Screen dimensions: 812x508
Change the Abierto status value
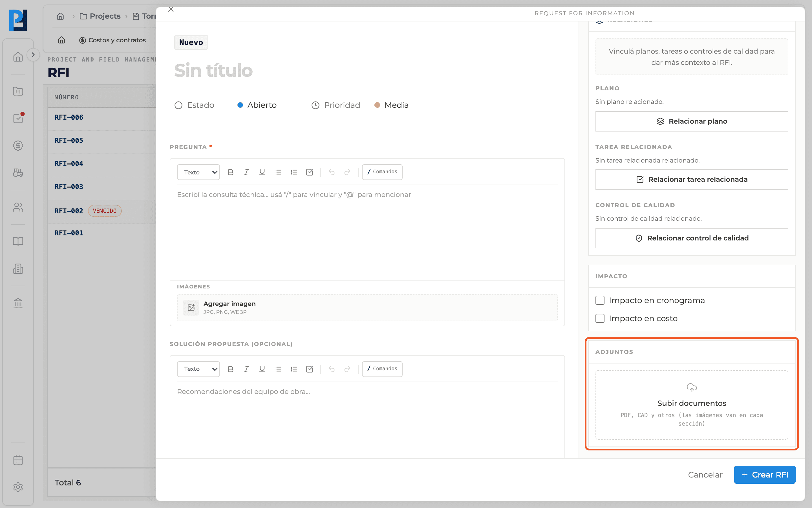click(257, 105)
